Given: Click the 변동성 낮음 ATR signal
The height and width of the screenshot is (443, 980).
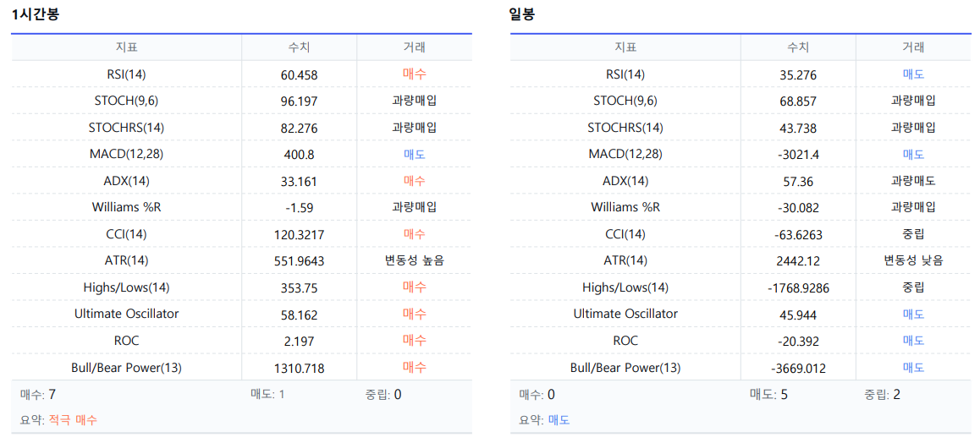Looking at the screenshot, I should point(914,261).
